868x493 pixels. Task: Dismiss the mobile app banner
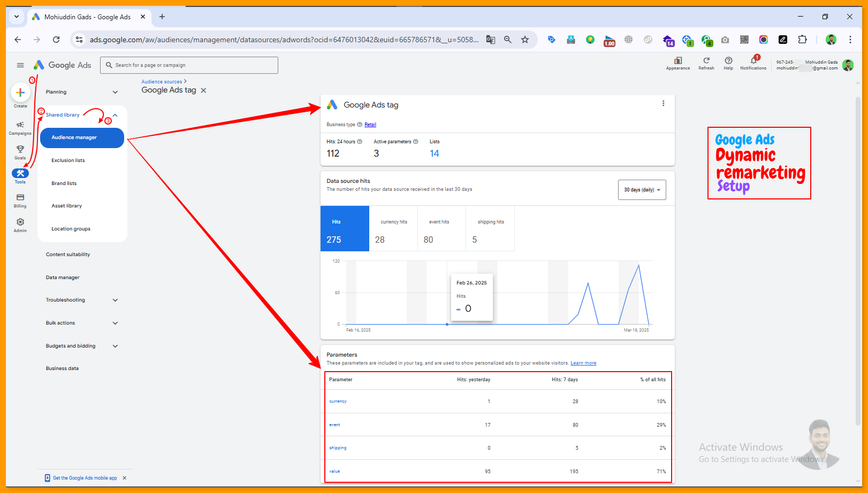[125, 478]
